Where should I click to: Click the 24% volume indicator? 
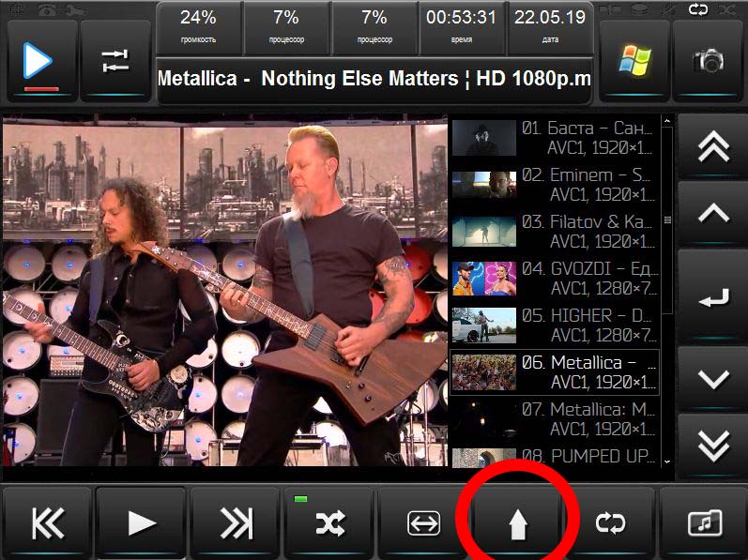pos(198,26)
